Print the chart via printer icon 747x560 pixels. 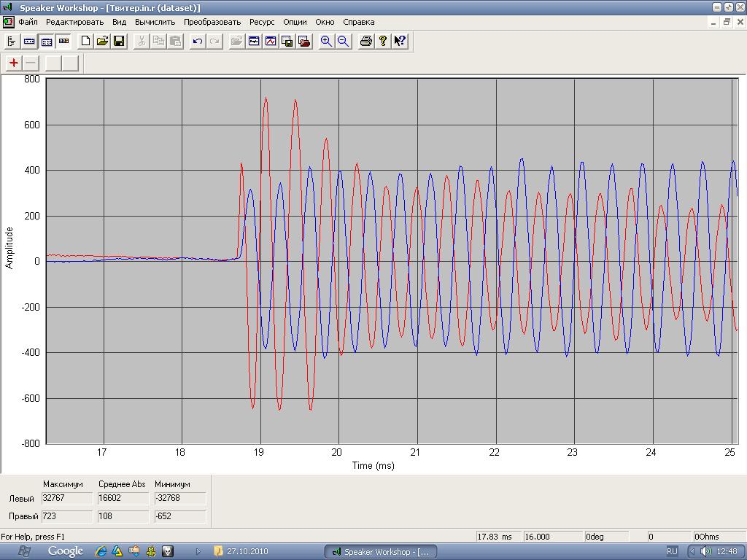[366, 42]
